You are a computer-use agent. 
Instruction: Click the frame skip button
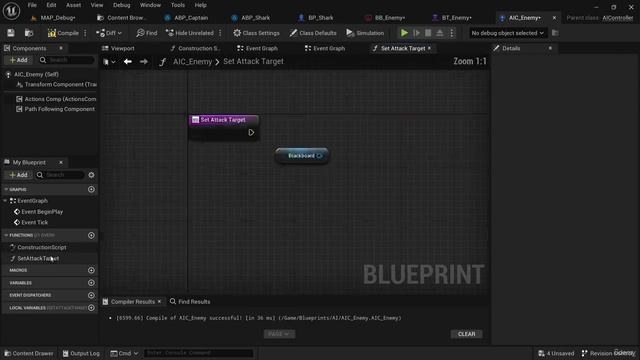pyautogui.click(x=416, y=33)
